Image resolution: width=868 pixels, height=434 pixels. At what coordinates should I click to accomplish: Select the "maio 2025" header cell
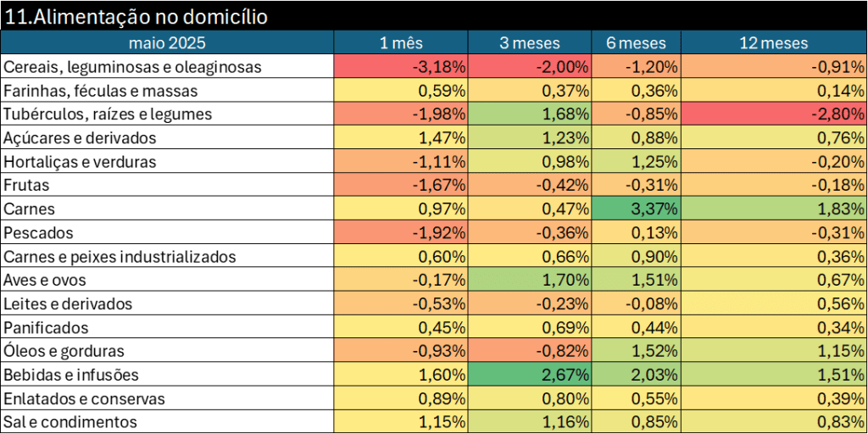(x=167, y=42)
